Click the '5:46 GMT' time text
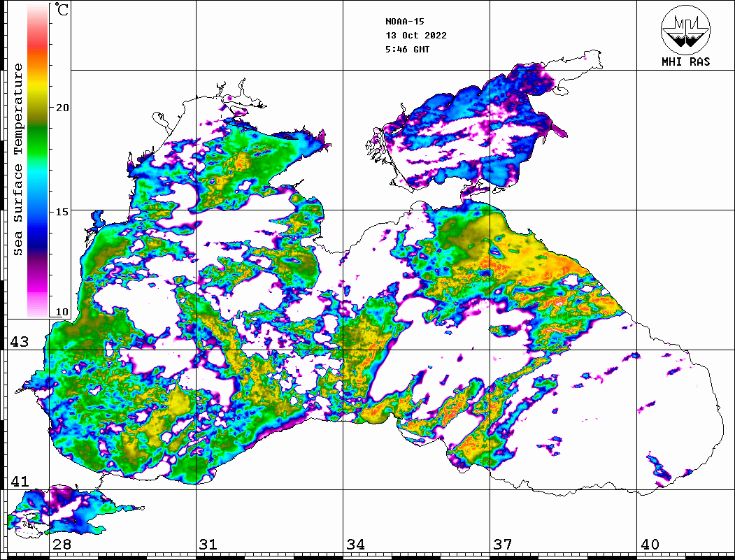Screen dimensions: 735x560 [407, 49]
